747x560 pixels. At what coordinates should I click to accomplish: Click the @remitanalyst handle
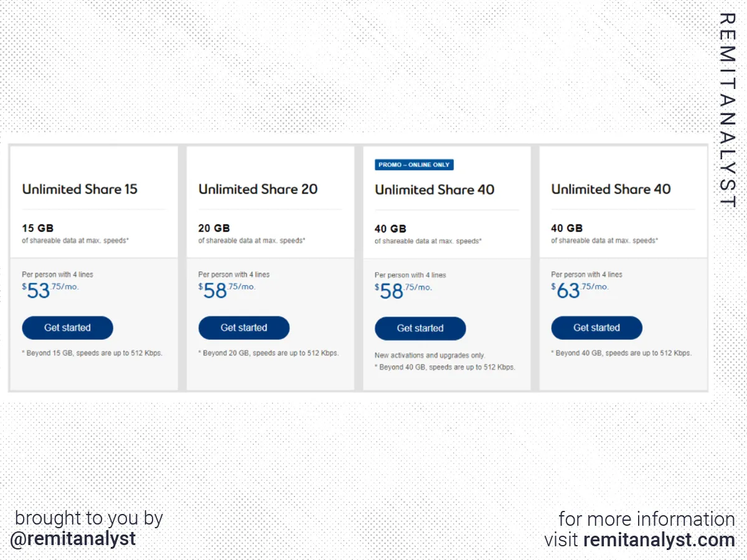click(73, 539)
